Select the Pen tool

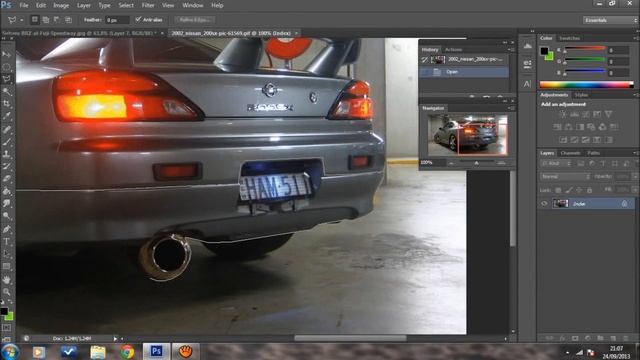pyautogui.click(x=7, y=229)
